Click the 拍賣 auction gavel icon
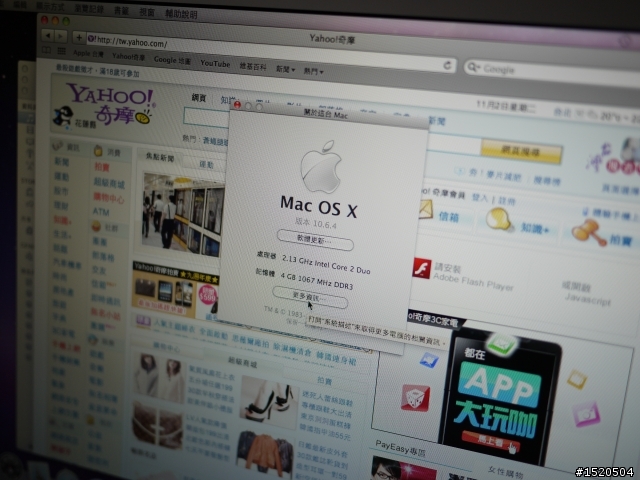 point(588,233)
